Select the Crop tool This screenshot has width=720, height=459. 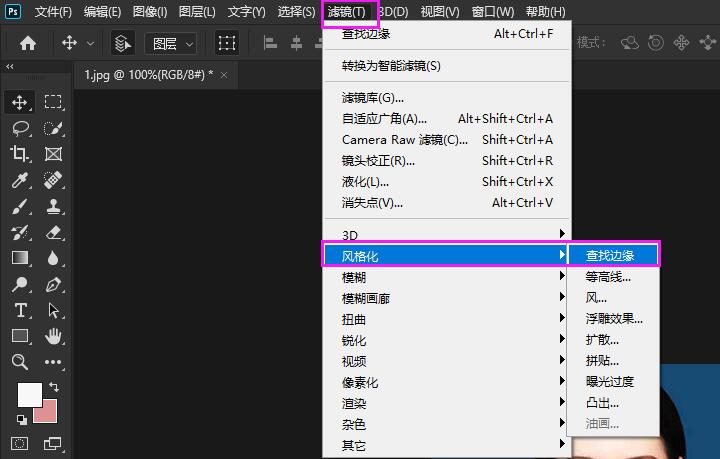(20, 154)
